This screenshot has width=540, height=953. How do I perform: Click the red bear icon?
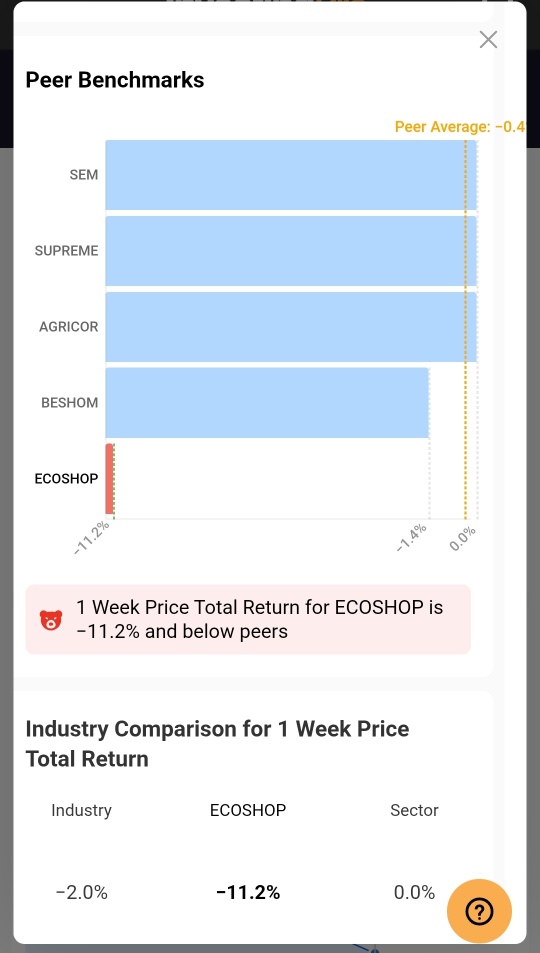click(x=50, y=620)
